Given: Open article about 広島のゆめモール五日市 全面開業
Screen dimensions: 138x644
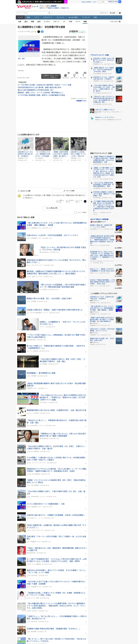Looking at the screenshot, I should [x=52, y=235].
